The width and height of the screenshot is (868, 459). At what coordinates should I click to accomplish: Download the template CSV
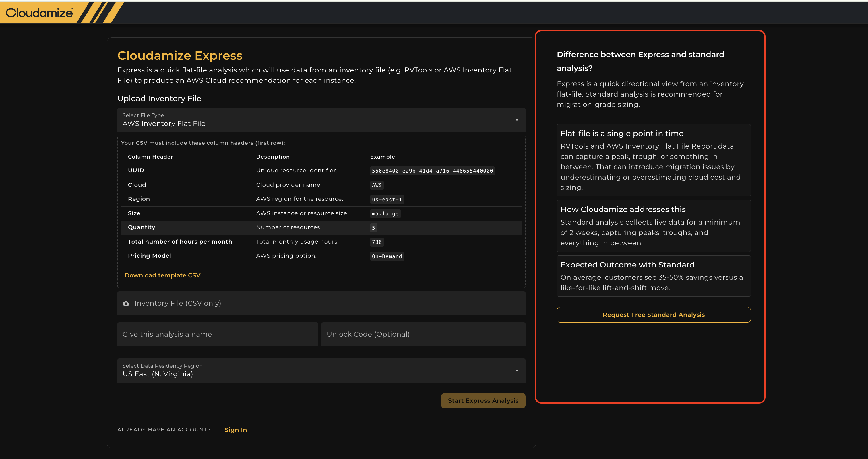pos(162,275)
